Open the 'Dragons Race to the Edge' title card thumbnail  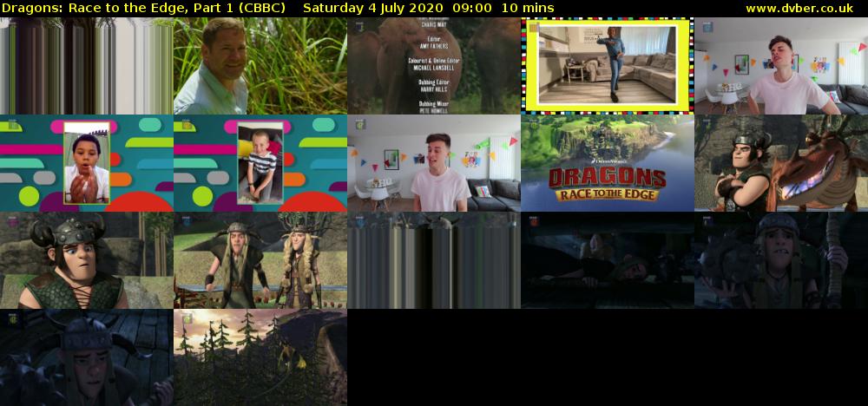point(608,163)
